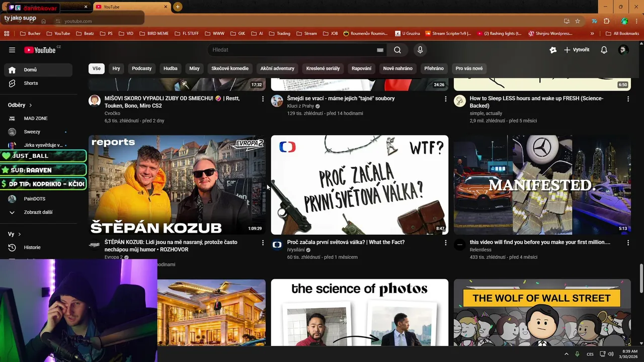Open Kluci z Prahy channel avatar
The width and height of the screenshot is (644, 362).
[277, 101]
